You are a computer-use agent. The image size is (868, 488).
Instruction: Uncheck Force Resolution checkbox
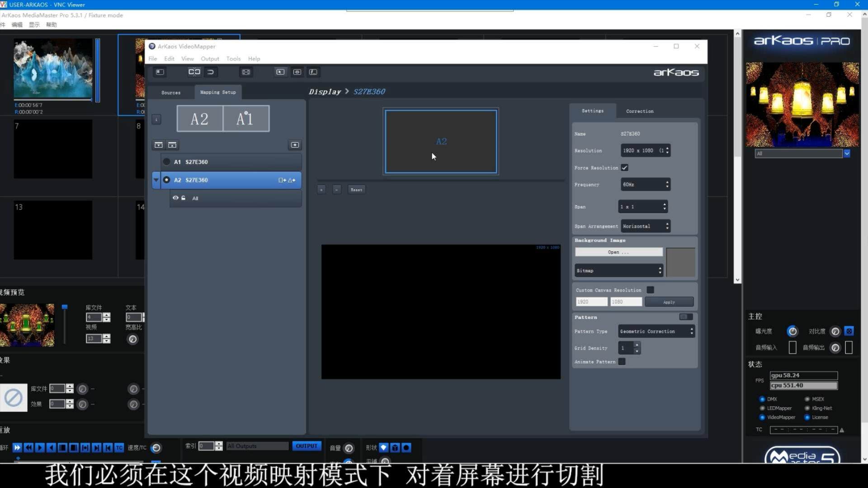point(625,168)
